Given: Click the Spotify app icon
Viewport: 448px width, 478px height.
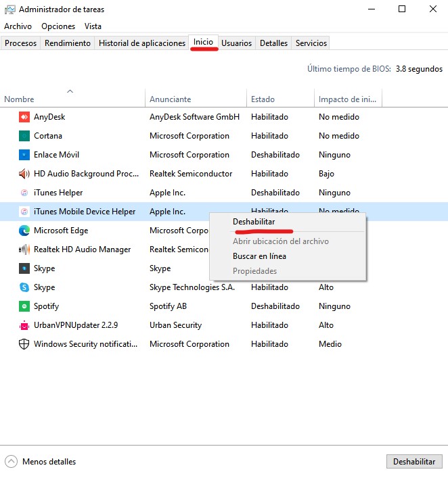Looking at the screenshot, I should [x=24, y=306].
